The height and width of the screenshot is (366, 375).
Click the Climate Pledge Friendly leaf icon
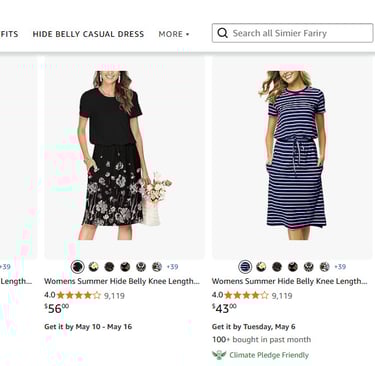point(219,355)
